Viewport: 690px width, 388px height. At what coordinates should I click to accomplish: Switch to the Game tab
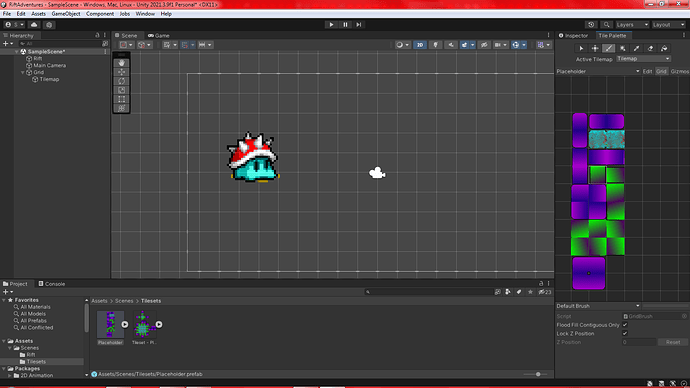point(159,35)
